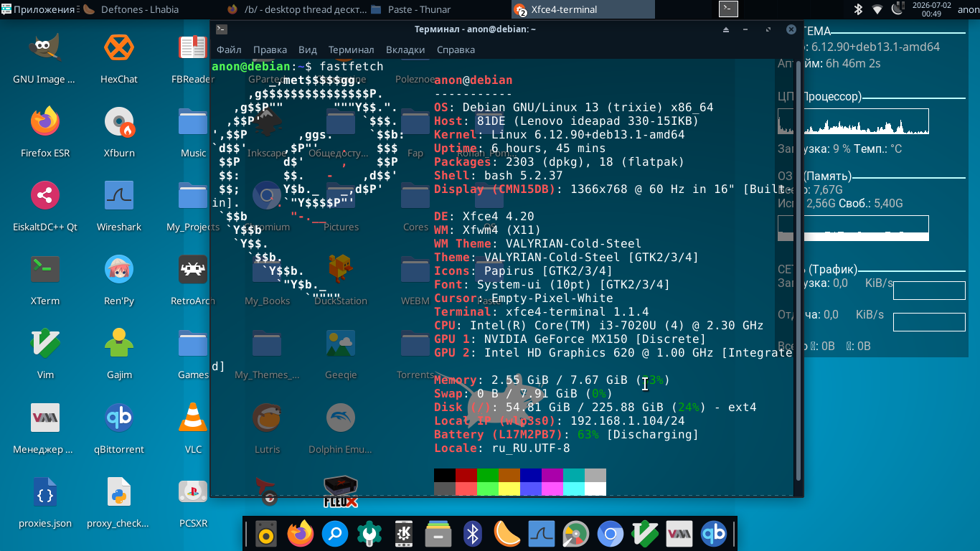Launch KDE Connect from the dock
Viewport: 980px width, 551px height.
404,534
